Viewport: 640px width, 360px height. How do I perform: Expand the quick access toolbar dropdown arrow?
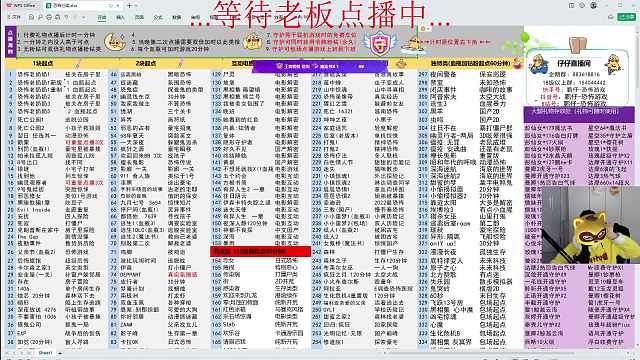(x=84, y=17)
